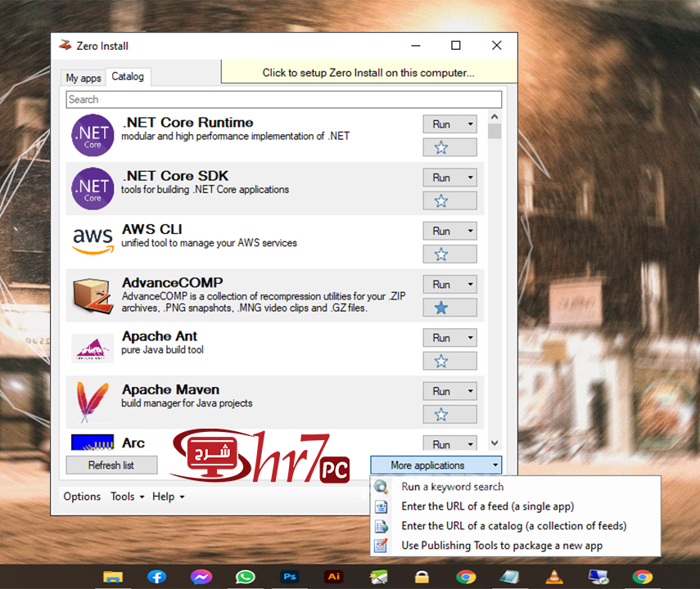The width and height of the screenshot is (700, 589).
Task: Click the AdvanceCOMP box icon
Action: pos(93,295)
